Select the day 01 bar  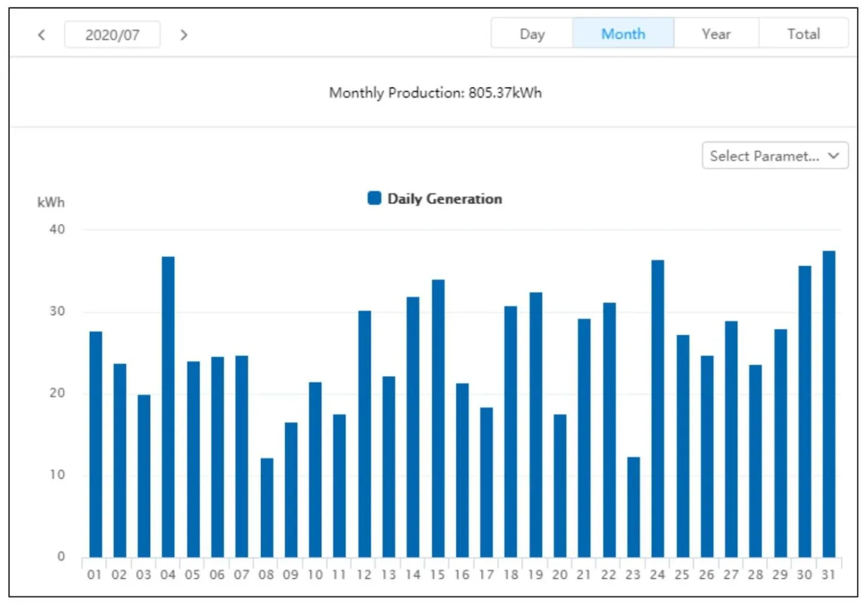click(x=95, y=444)
